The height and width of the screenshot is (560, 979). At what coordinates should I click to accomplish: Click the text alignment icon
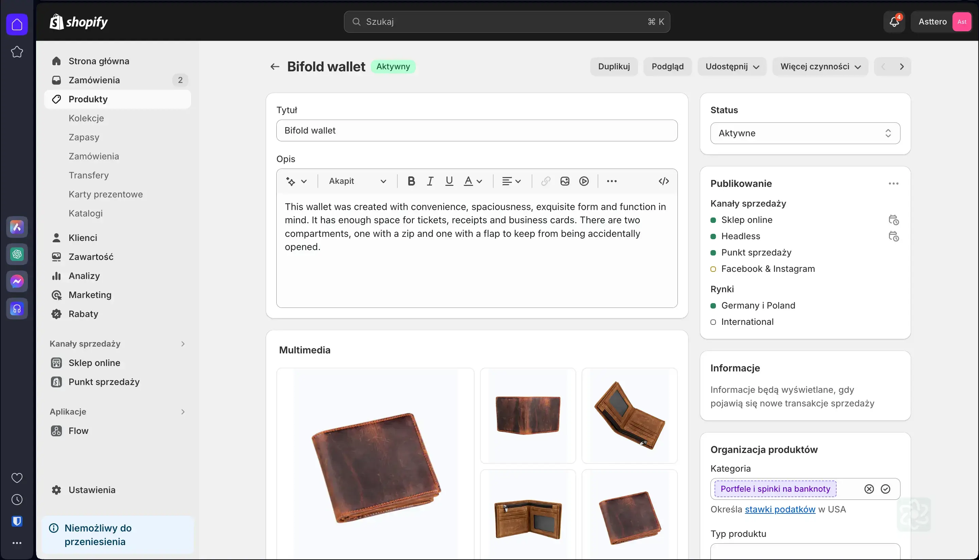click(510, 181)
